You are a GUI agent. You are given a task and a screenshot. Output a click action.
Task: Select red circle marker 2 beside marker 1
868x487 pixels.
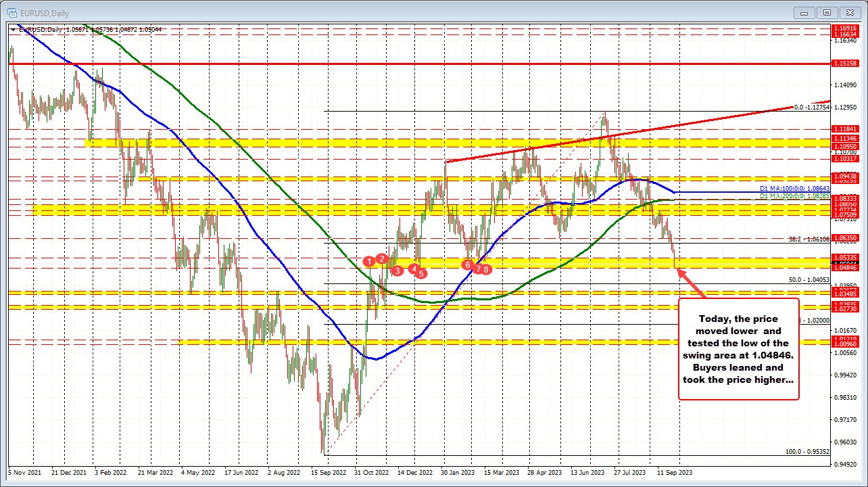coord(381,258)
